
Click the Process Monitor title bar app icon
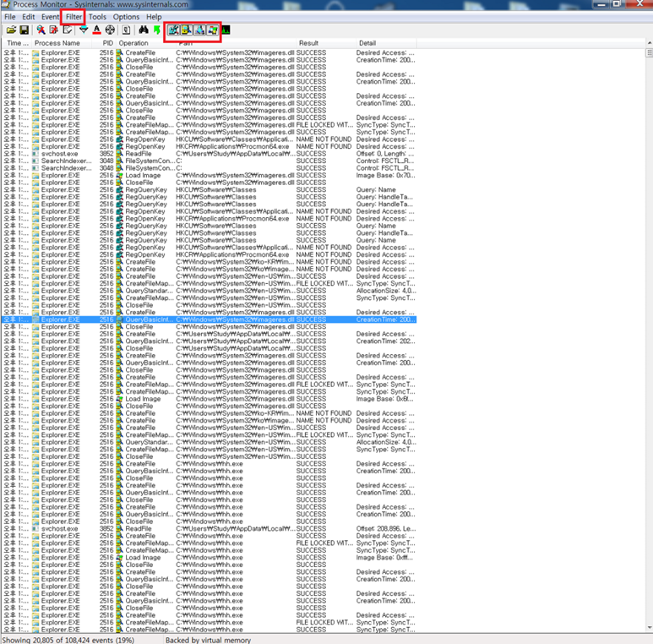pyautogui.click(x=6, y=4)
